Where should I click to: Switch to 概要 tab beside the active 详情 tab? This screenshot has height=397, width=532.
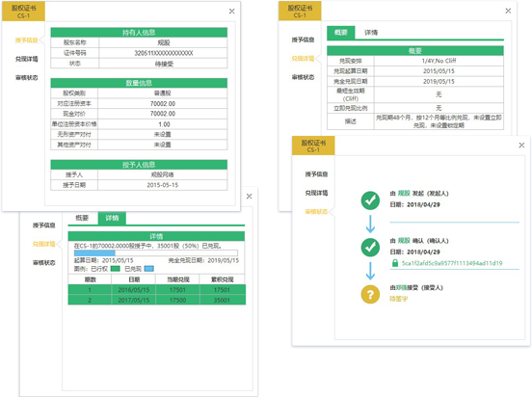(82, 218)
